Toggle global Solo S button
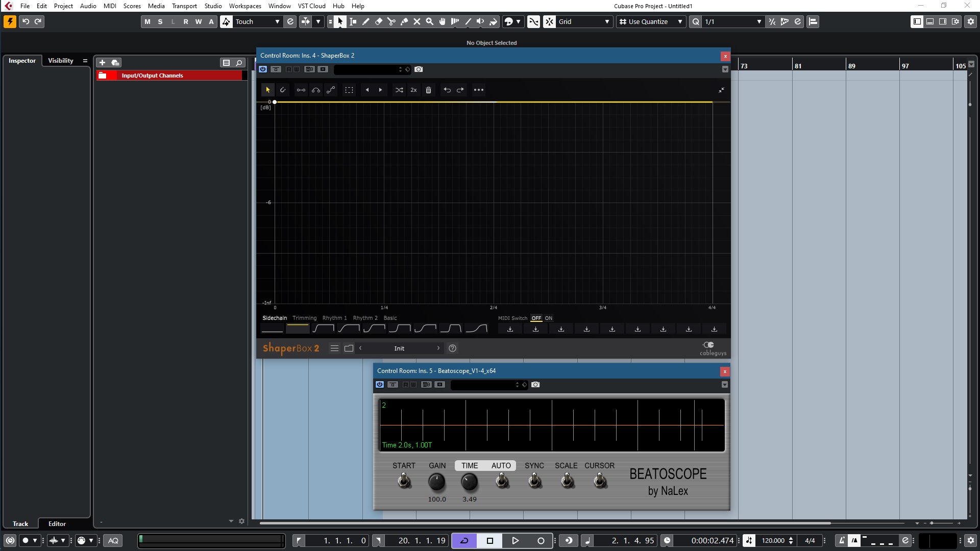 coord(160,21)
